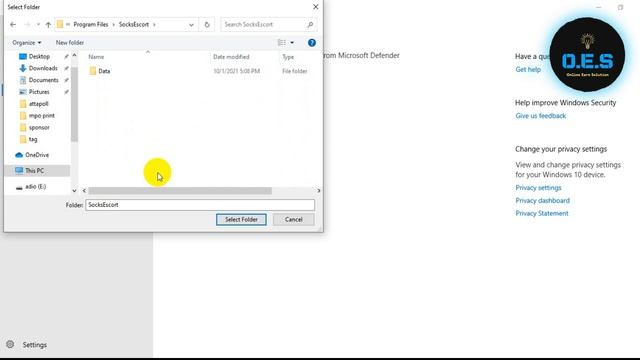Open Give us feedback link
The height and width of the screenshot is (360, 640).
(540, 116)
